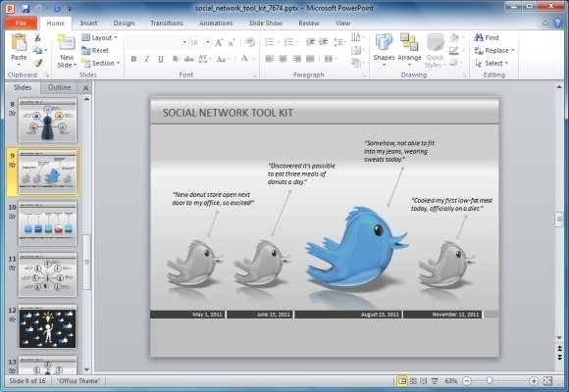Click the Find button

[x=487, y=37]
